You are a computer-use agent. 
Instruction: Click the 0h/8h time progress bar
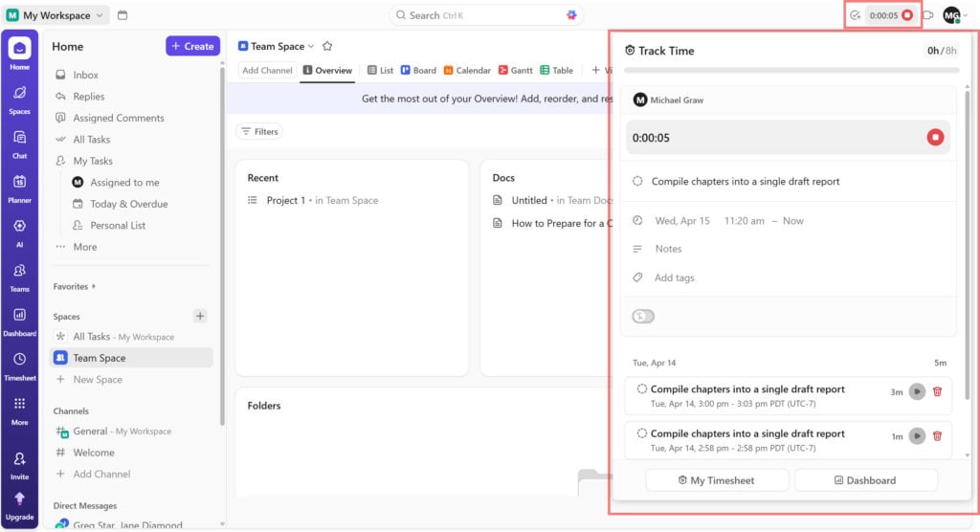click(x=791, y=71)
